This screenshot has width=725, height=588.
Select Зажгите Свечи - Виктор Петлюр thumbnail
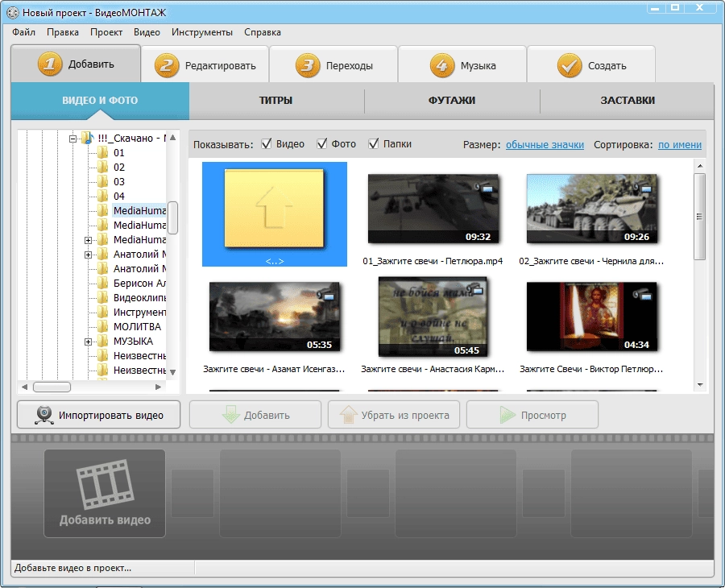tap(591, 317)
